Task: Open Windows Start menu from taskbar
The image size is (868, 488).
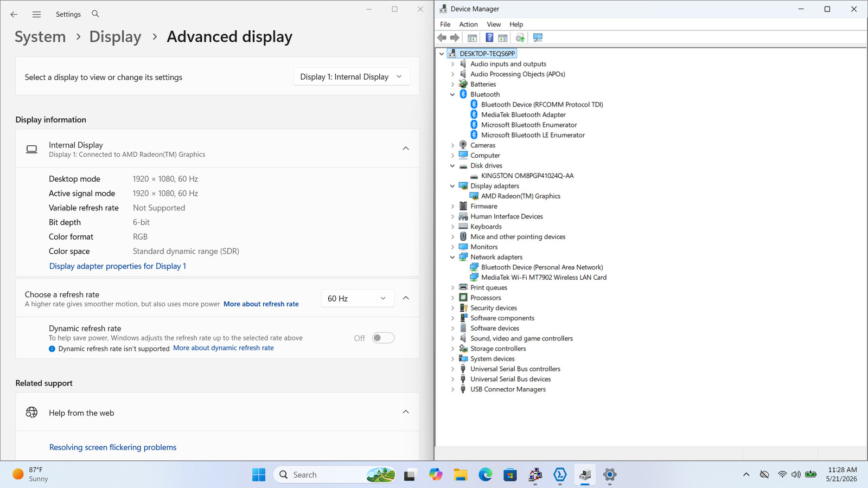Action: click(x=259, y=475)
